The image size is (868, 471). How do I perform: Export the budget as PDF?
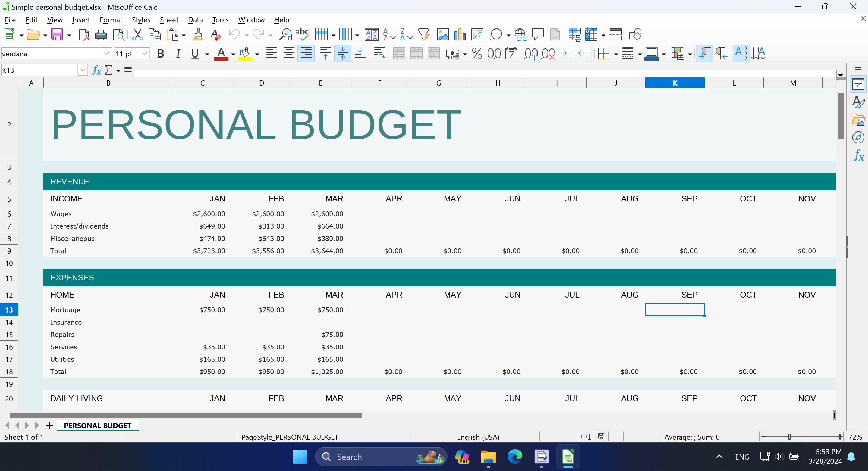point(84,34)
